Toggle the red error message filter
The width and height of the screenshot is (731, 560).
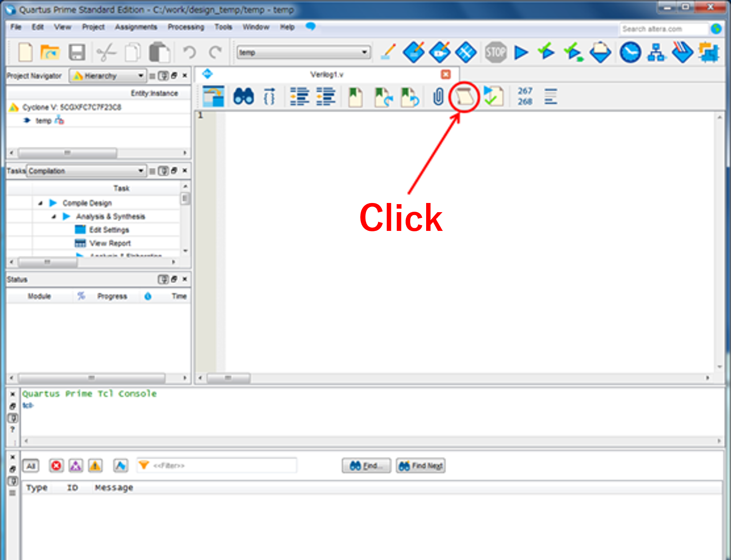pyautogui.click(x=56, y=466)
